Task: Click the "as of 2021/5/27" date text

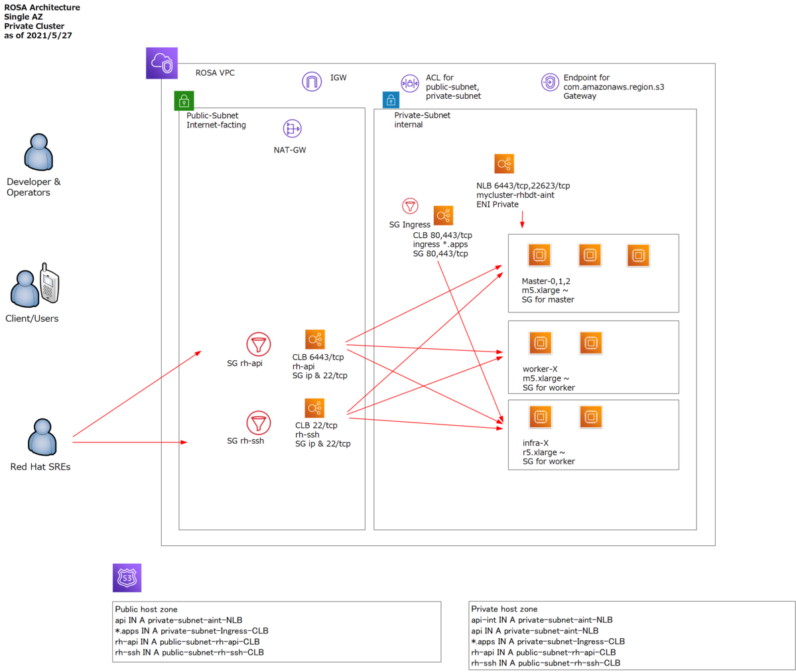Action: click(38, 35)
